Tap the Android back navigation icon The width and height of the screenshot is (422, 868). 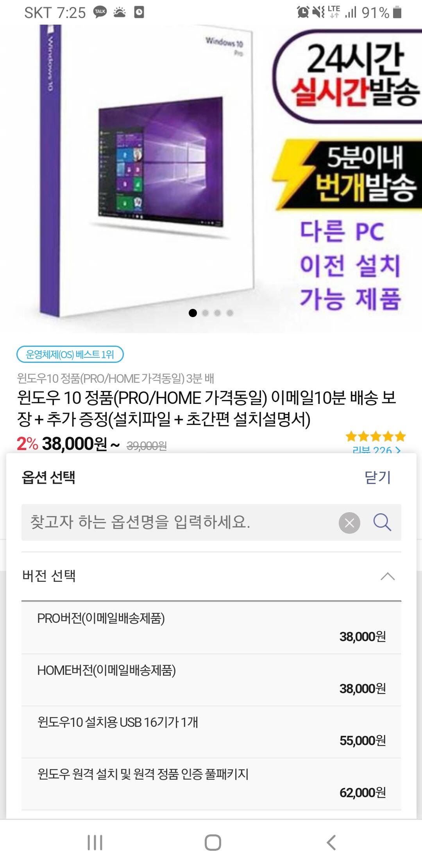pyautogui.click(x=331, y=842)
